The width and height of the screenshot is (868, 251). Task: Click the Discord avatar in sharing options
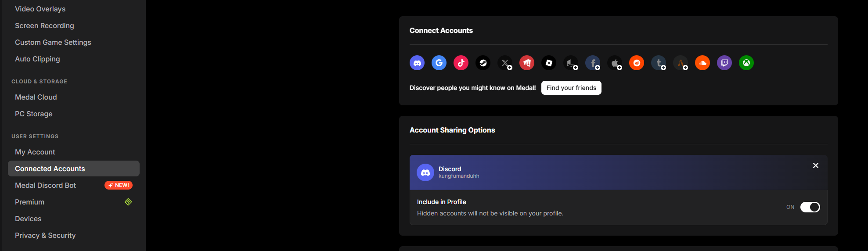point(425,172)
